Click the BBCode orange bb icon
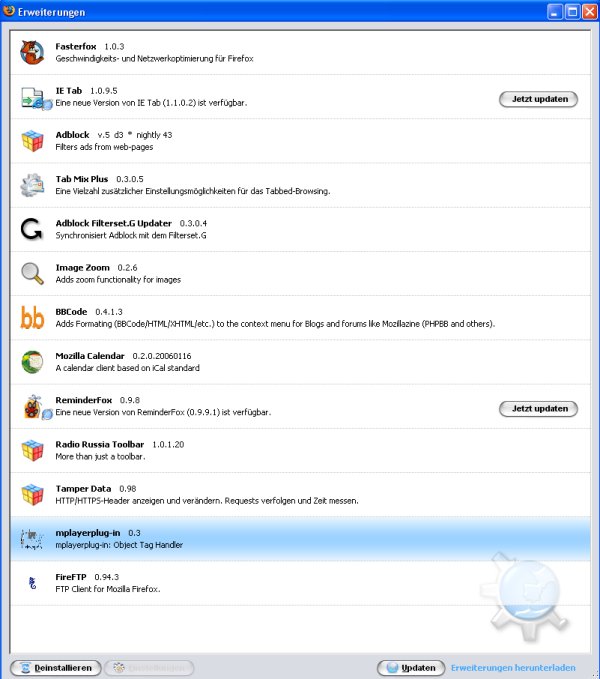This screenshot has width=600, height=679. 32,318
